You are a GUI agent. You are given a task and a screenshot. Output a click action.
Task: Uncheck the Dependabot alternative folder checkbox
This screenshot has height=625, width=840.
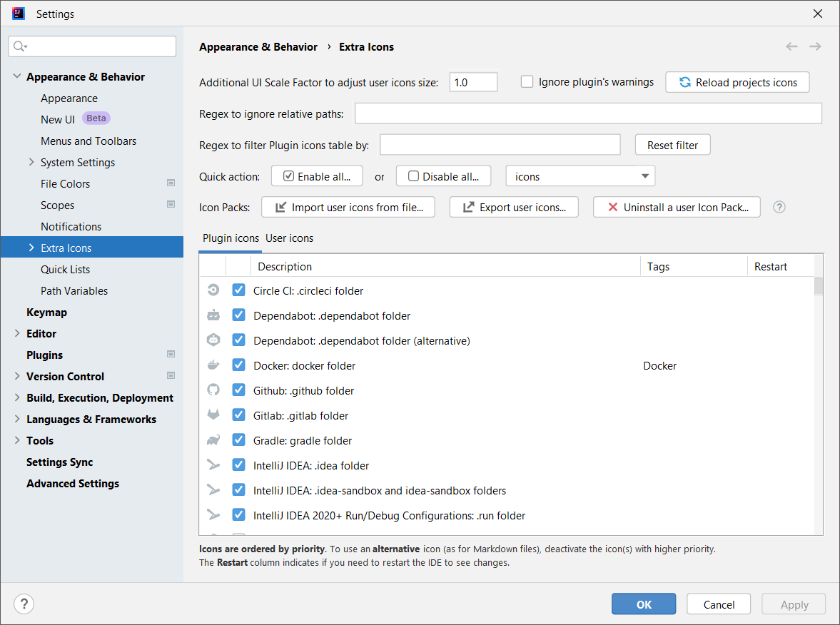239,340
